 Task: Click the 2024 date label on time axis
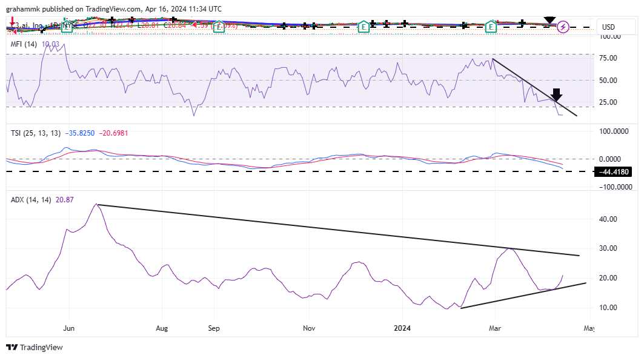[x=402, y=328]
